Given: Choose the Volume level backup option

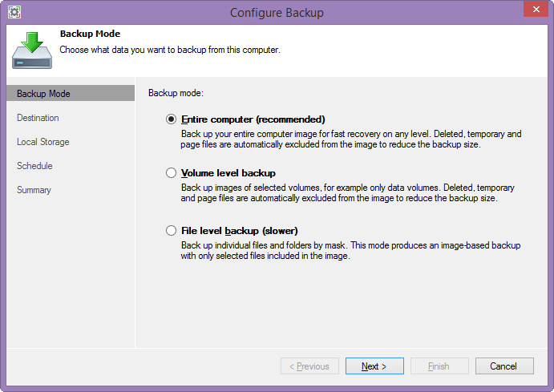Looking at the screenshot, I should click(x=171, y=172).
